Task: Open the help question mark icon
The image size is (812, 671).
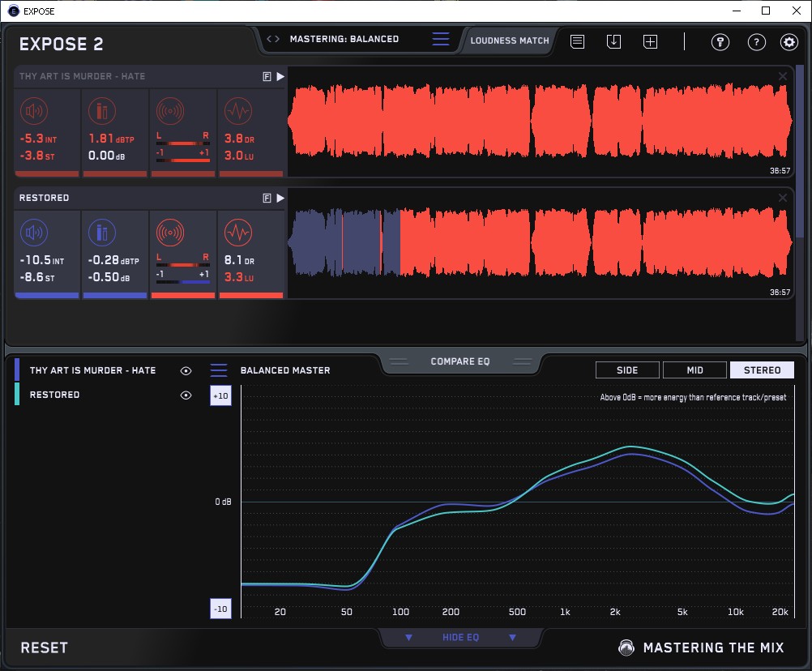Action: click(756, 42)
